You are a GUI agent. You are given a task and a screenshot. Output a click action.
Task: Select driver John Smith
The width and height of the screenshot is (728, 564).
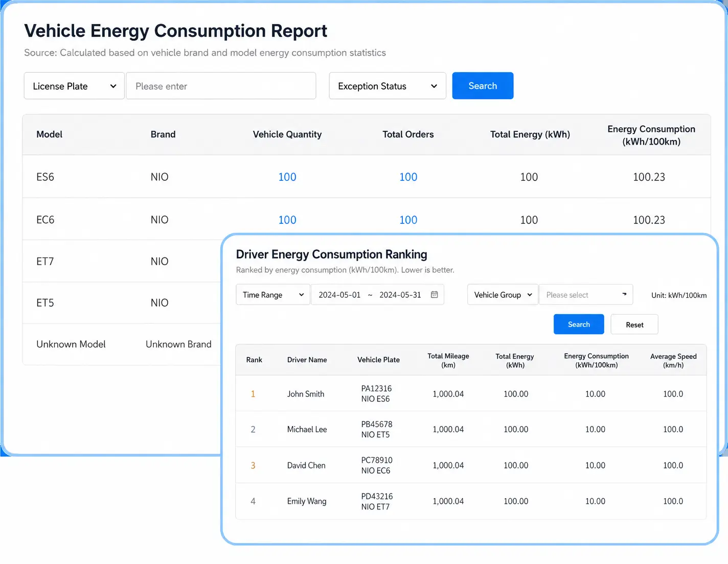[x=306, y=394]
